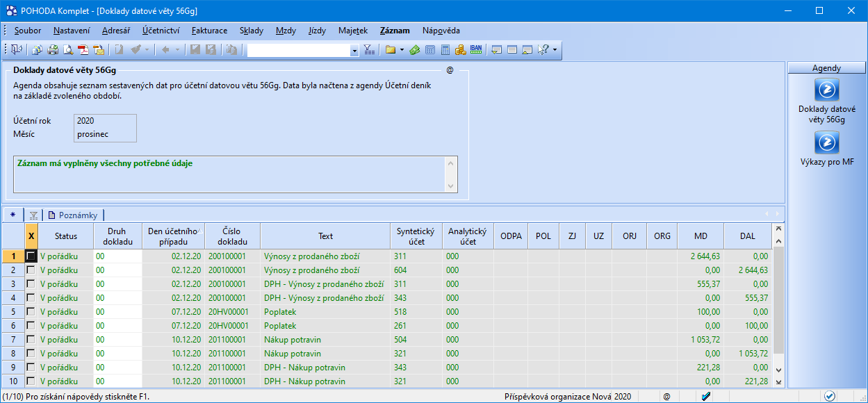Click the exit-agenda door icon in toolbar
The width and height of the screenshot is (868, 403).
click(16, 50)
